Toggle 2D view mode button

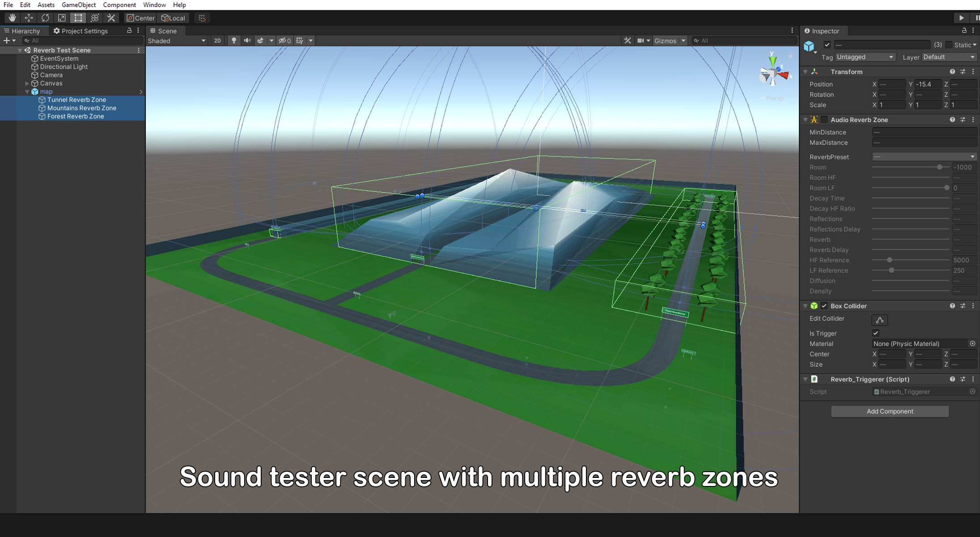217,41
